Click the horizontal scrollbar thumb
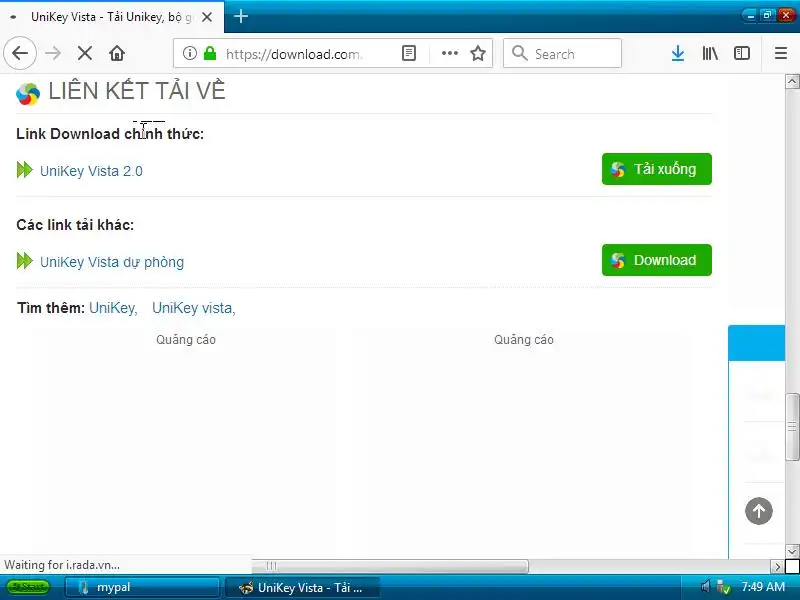The height and width of the screenshot is (600, 800). [x=390, y=566]
